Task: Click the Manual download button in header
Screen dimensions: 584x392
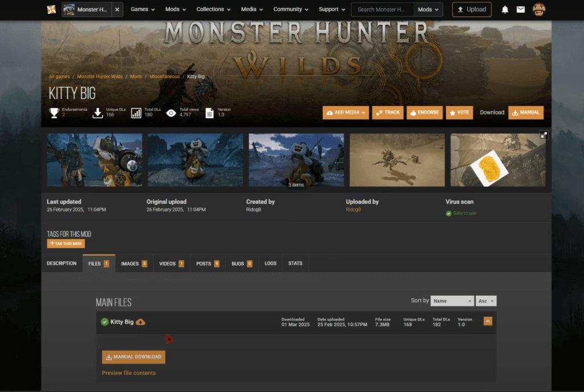Action: point(525,112)
